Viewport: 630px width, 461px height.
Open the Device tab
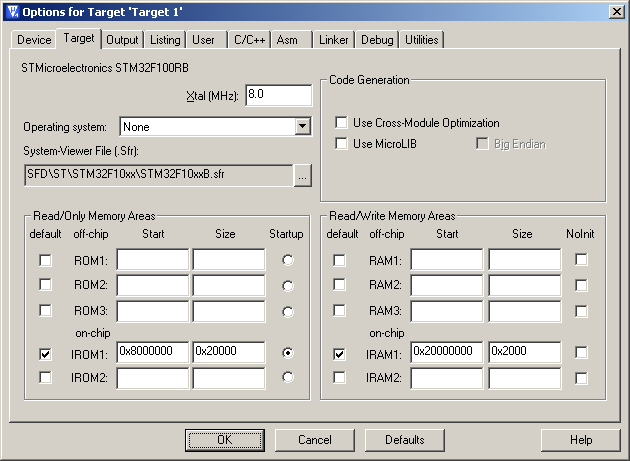pos(34,40)
